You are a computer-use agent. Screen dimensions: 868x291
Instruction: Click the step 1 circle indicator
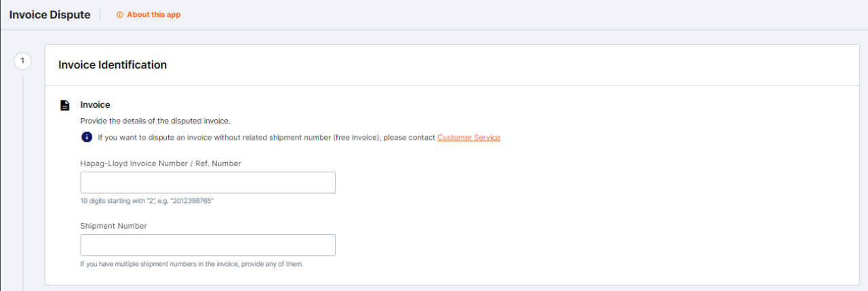click(x=22, y=61)
